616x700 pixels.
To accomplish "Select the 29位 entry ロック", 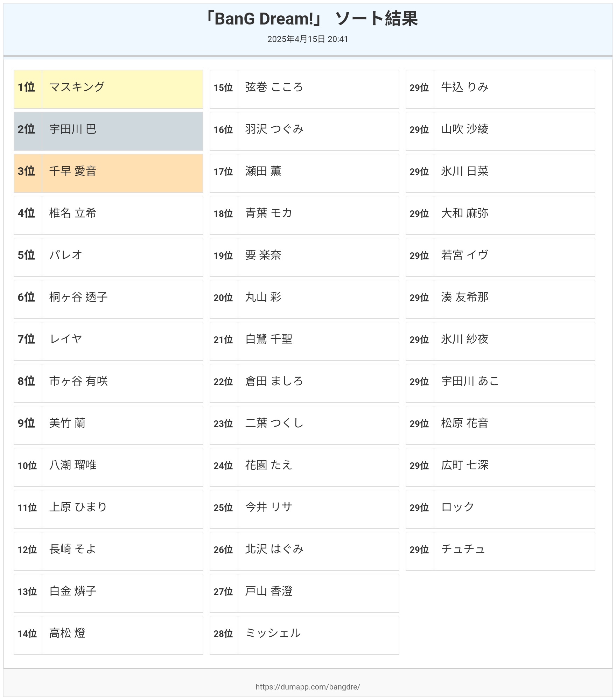I will point(500,509).
